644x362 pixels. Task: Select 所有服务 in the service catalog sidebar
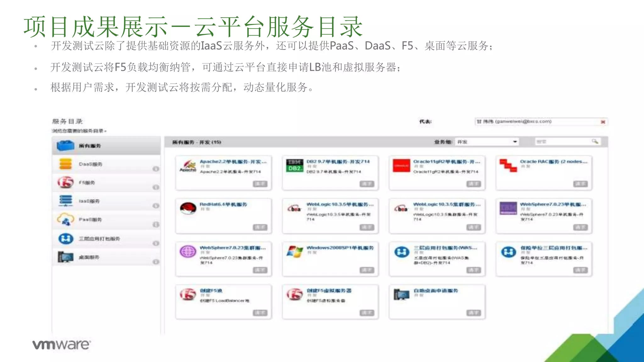[106, 145]
